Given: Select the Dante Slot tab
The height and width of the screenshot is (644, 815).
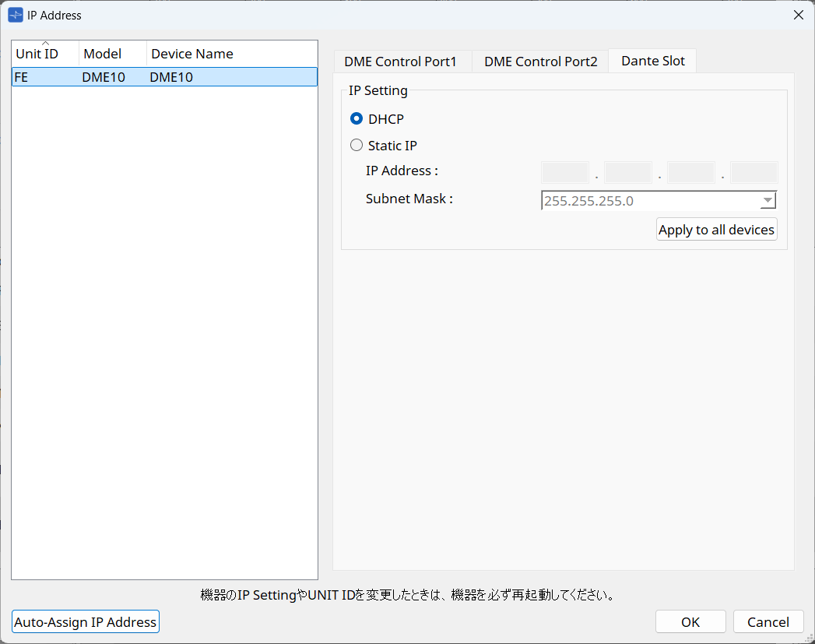Looking at the screenshot, I should coord(652,61).
